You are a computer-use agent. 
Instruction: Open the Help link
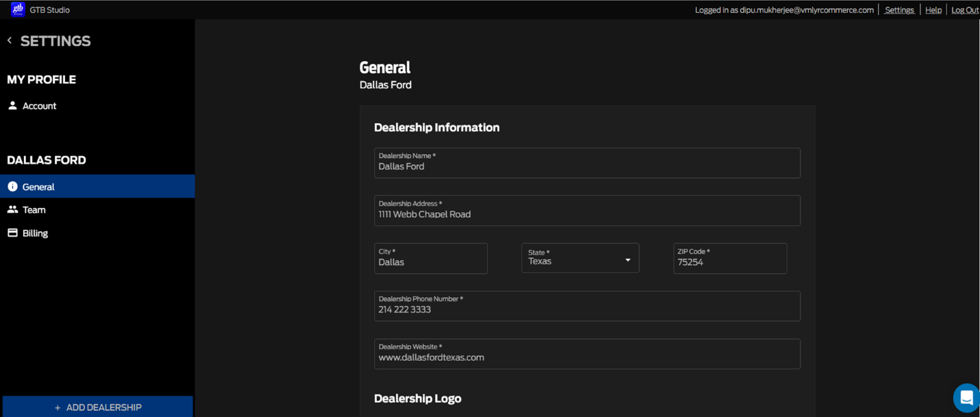933,10
